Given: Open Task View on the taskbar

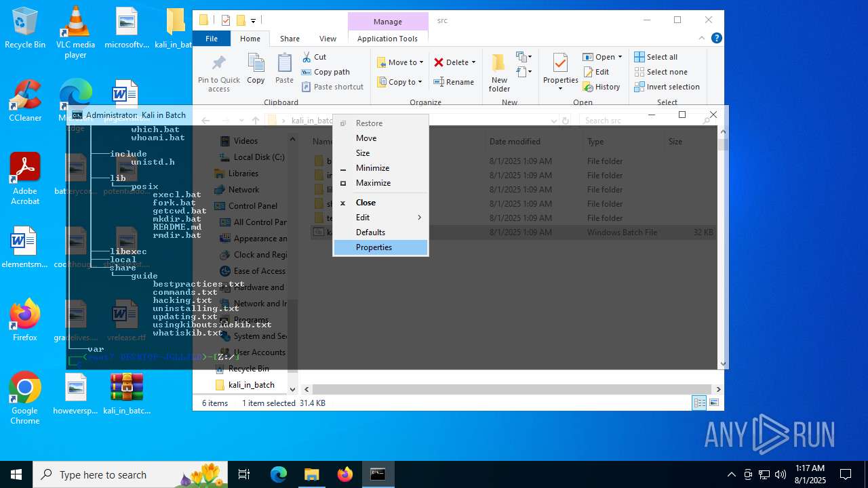Looking at the screenshot, I should [x=244, y=474].
